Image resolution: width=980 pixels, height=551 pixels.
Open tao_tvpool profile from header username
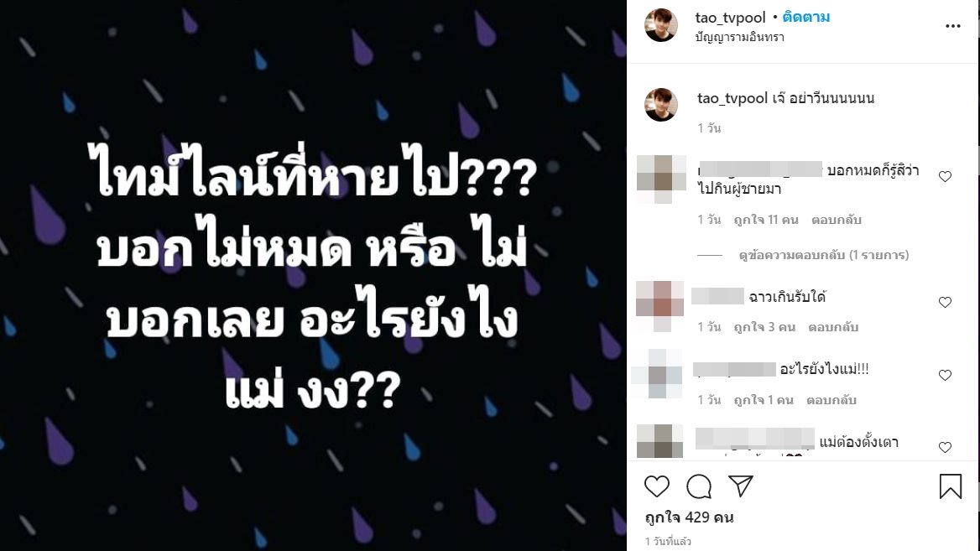tap(730, 18)
